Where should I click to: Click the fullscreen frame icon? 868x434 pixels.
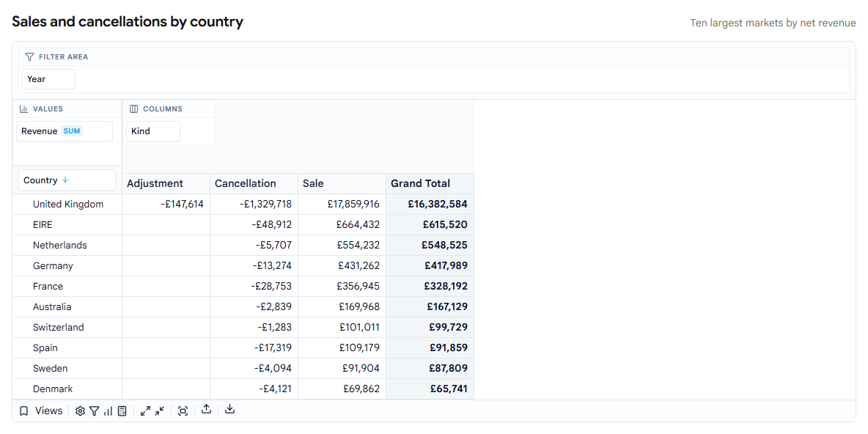[183, 411]
